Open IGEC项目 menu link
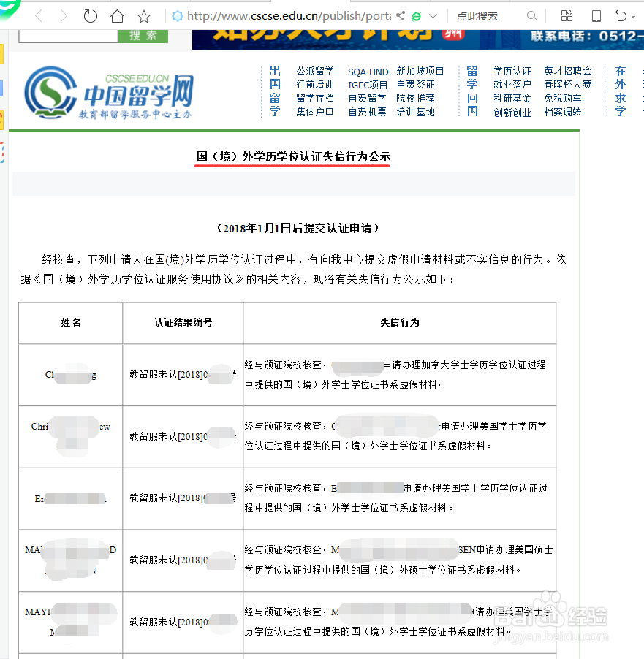The height and width of the screenshot is (659, 644). click(368, 85)
